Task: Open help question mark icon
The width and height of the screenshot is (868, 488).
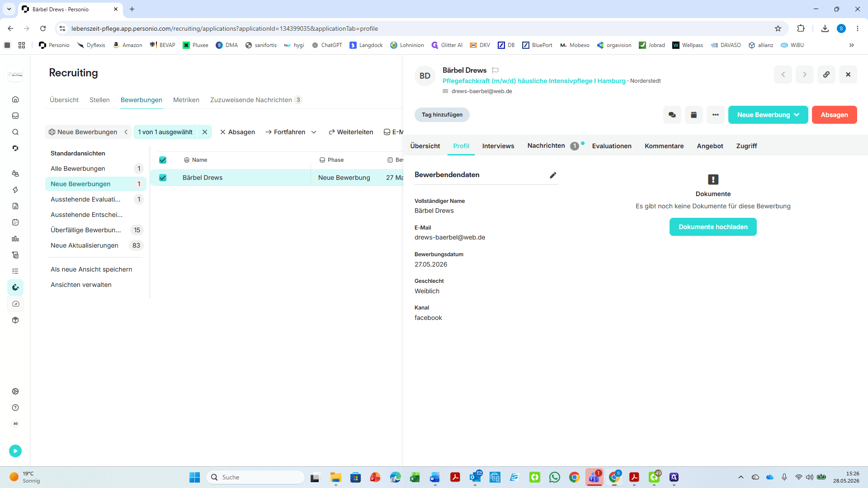Action: click(x=15, y=408)
